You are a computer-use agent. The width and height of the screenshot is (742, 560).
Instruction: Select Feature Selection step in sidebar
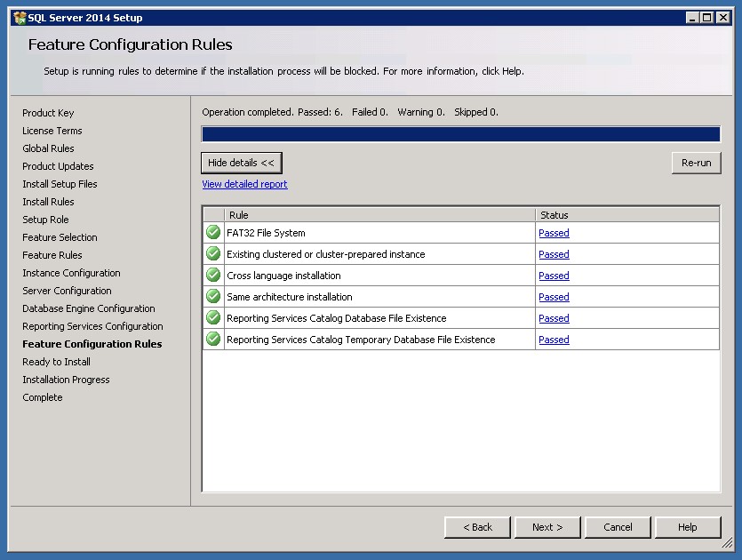tap(60, 237)
